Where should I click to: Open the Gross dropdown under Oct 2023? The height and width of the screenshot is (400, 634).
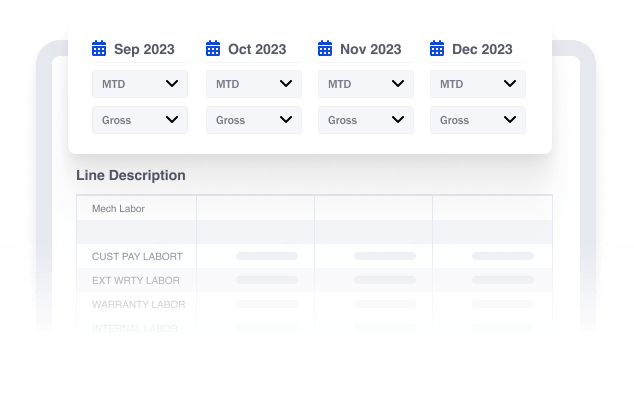254,120
